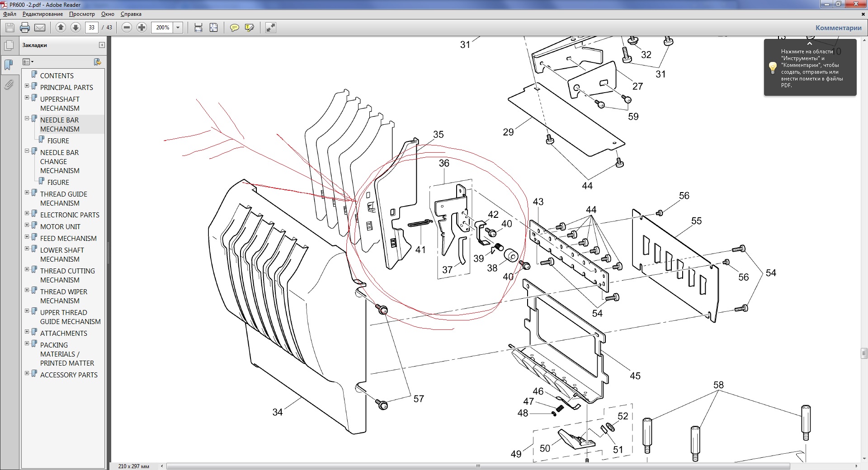Viewport: 868px width, 470px height.
Task: Expand the THREAD CUTTING MECHANISM bookmark
Action: click(27, 269)
